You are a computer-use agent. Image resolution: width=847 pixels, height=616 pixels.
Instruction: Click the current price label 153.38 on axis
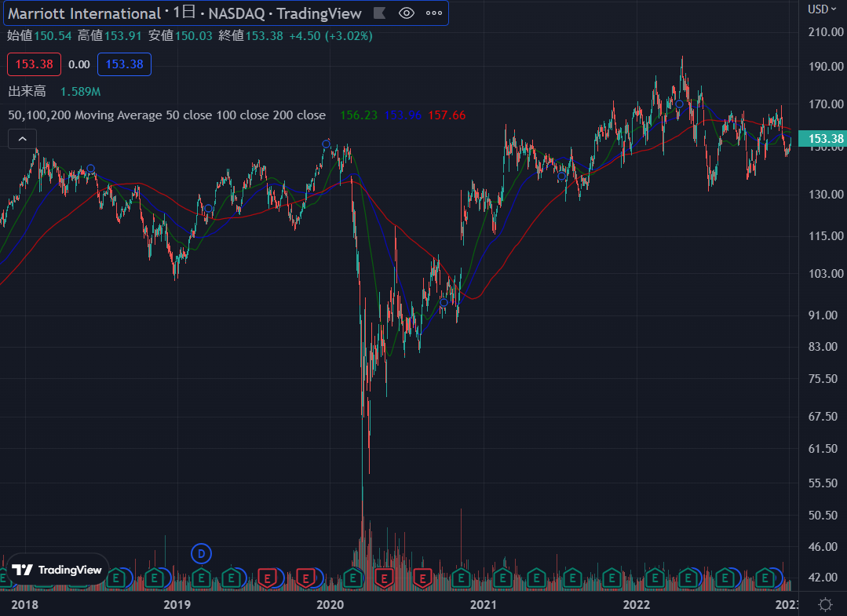pos(822,139)
